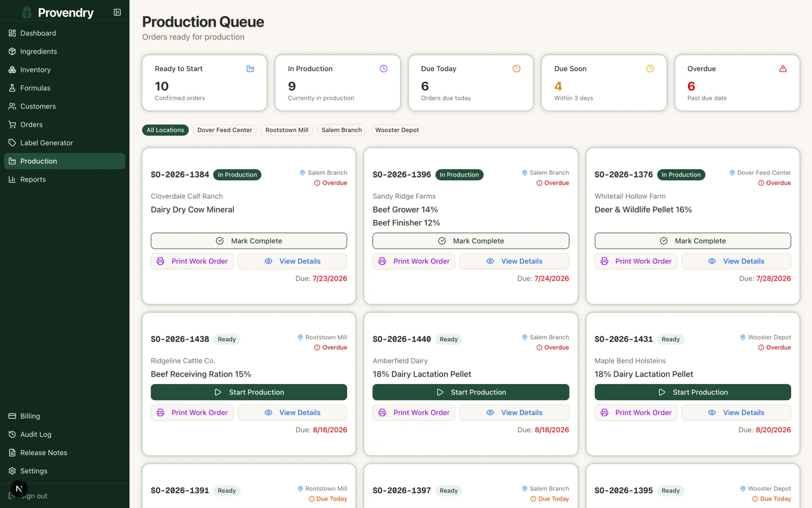Screen dimensions: 812x508
Task: View details of SO-2026-1396
Action: click(x=514, y=261)
